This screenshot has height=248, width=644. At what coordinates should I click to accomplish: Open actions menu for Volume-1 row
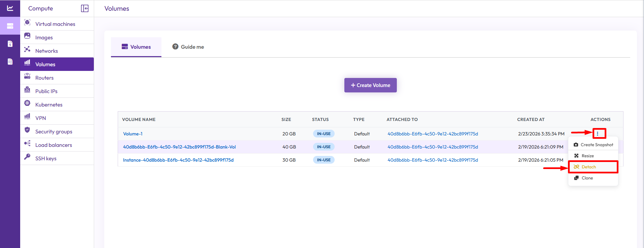(598, 134)
